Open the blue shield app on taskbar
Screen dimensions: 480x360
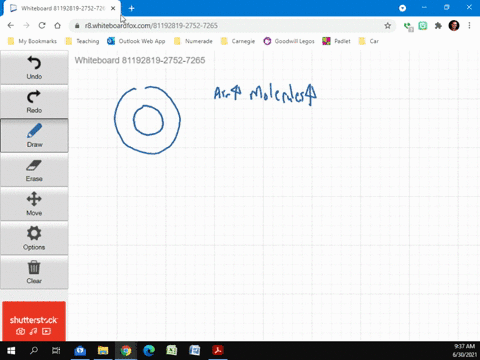tap(80, 351)
